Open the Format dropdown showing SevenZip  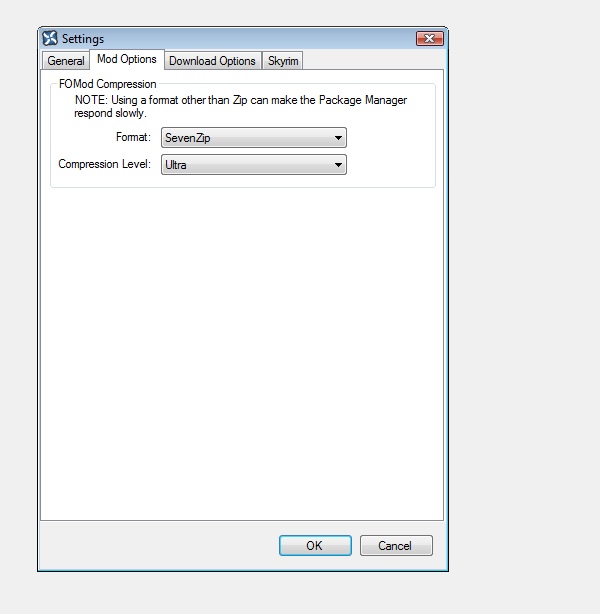click(254, 137)
